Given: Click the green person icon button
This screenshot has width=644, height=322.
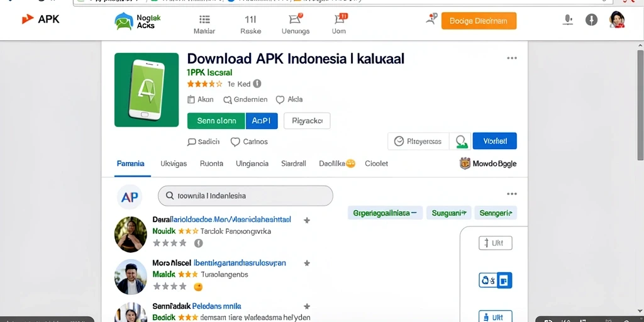Looking at the screenshot, I should click(460, 142).
